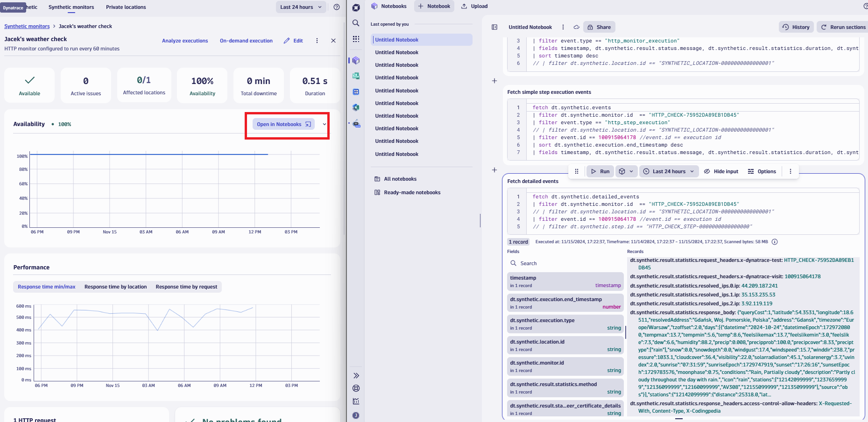The image size is (868, 422).
Task: Open the Private locations top tab
Action: [x=126, y=7]
